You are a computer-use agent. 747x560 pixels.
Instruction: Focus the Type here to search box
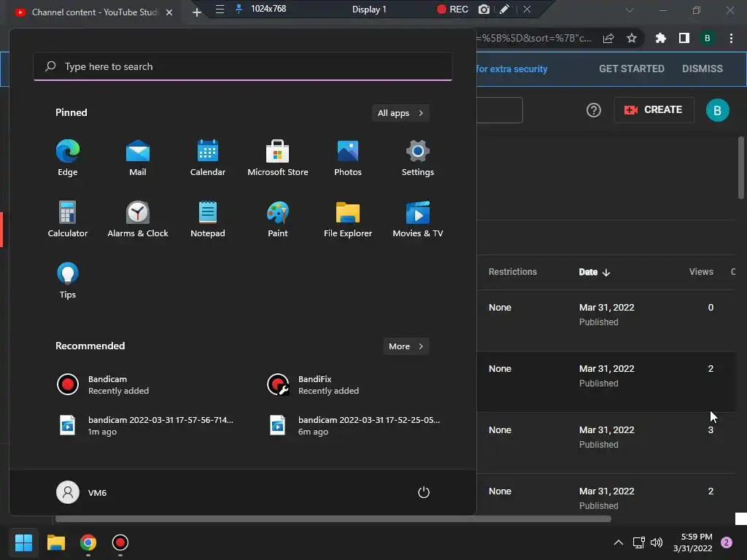243,66
